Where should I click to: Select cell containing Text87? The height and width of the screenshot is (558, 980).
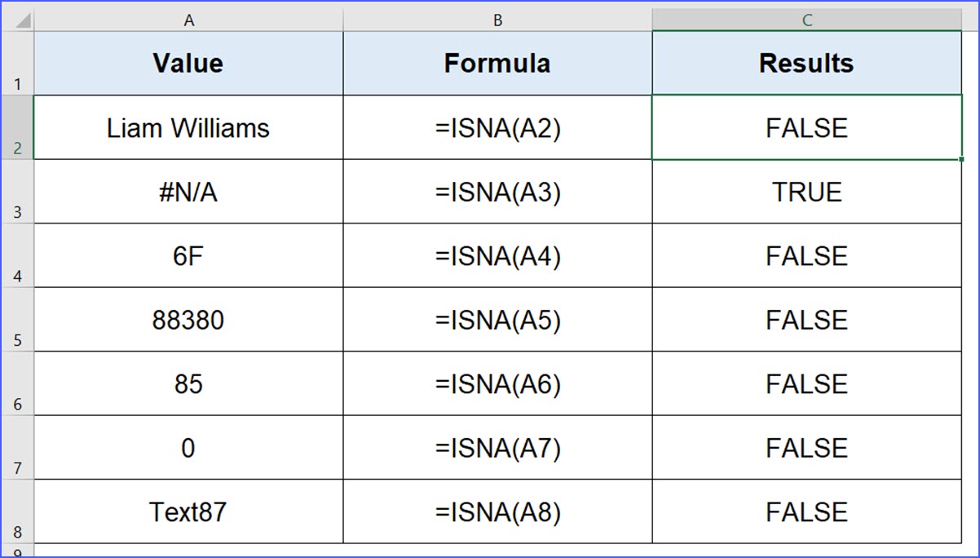point(188,511)
